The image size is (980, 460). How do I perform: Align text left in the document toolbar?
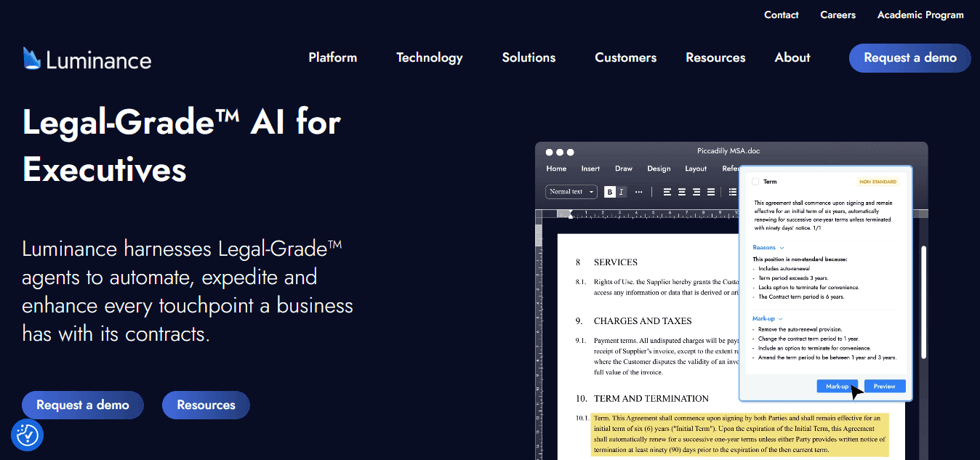667,192
